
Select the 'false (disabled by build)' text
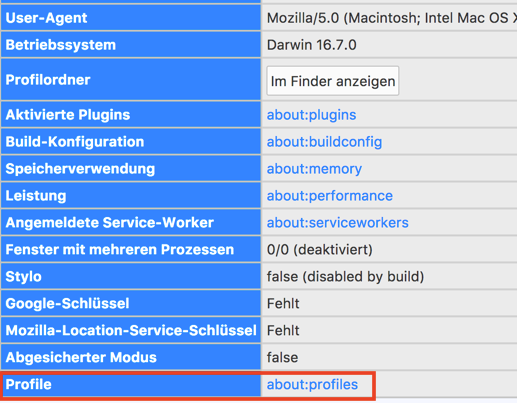tap(345, 277)
